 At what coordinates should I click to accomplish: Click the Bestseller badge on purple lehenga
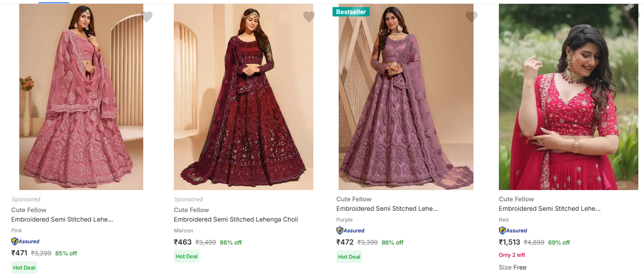click(351, 12)
